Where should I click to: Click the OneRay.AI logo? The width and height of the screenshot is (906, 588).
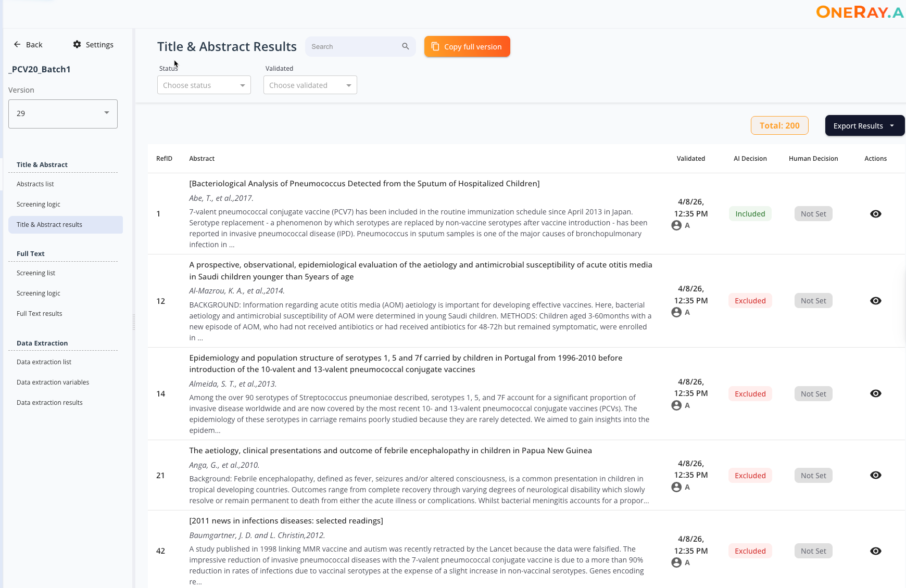859,12
